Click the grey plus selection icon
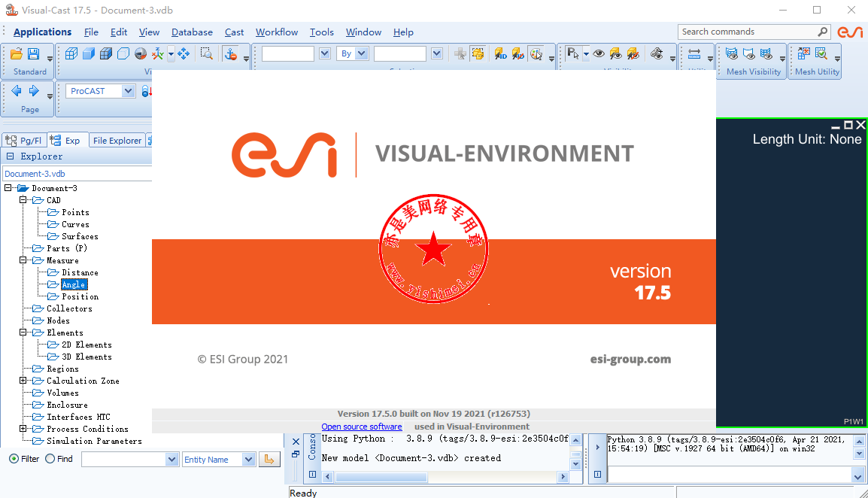The height and width of the screenshot is (498, 868). [x=460, y=53]
